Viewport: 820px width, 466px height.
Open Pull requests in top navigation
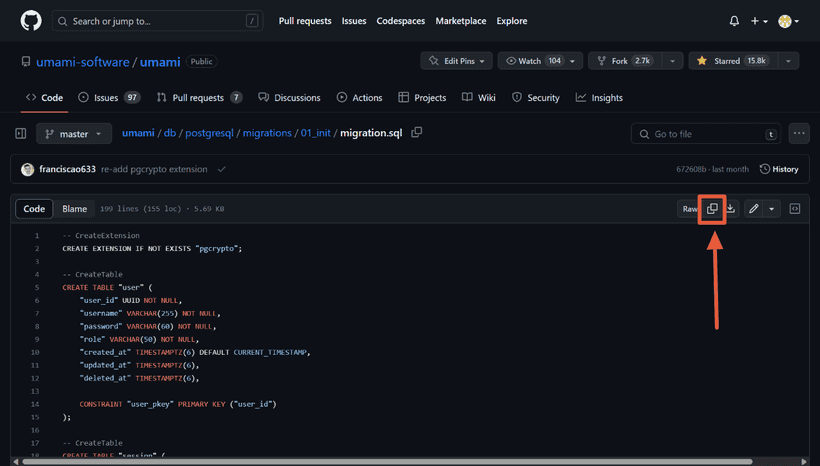(305, 21)
